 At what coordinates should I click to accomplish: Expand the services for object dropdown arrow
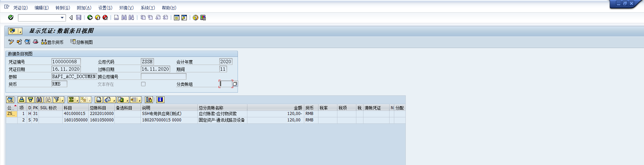pyautogui.click(x=20, y=31)
